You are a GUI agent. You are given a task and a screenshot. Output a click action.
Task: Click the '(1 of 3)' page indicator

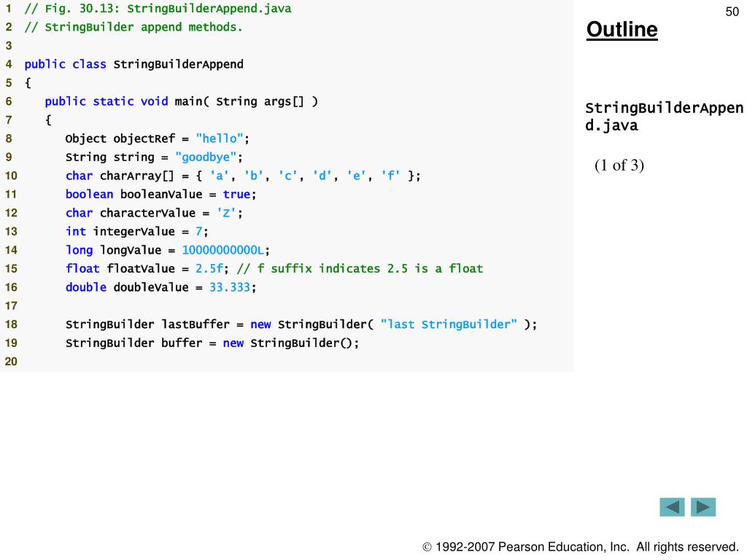coord(619,166)
